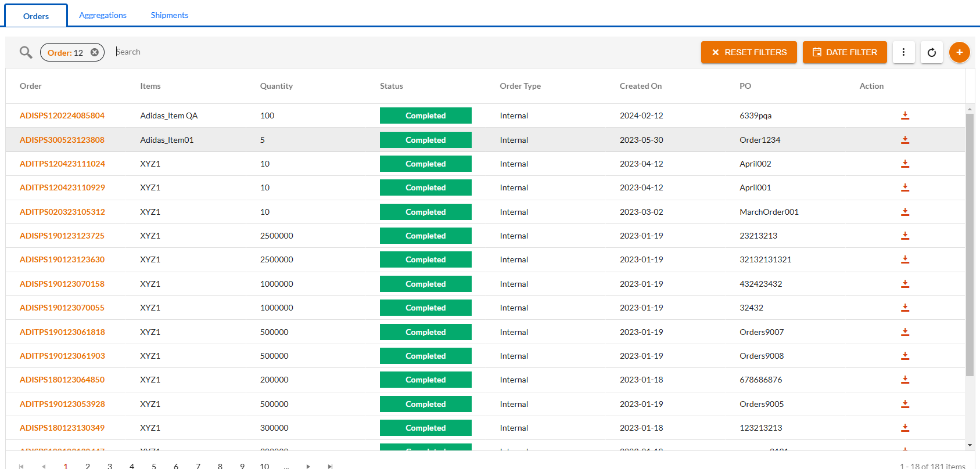This screenshot has height=469, width=980.
Task: Click download icon for PO April002
Action: 904,164
